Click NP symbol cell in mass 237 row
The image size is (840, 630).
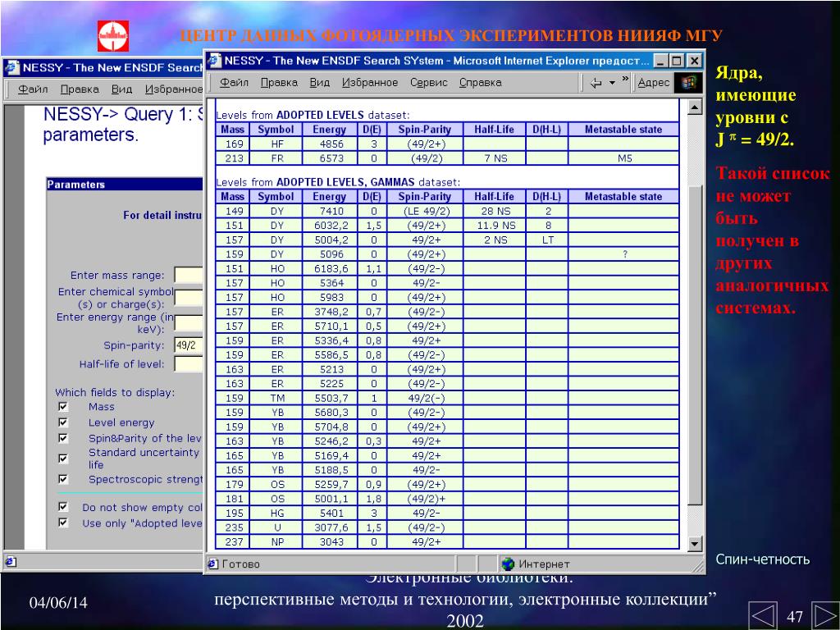point(276,542)
